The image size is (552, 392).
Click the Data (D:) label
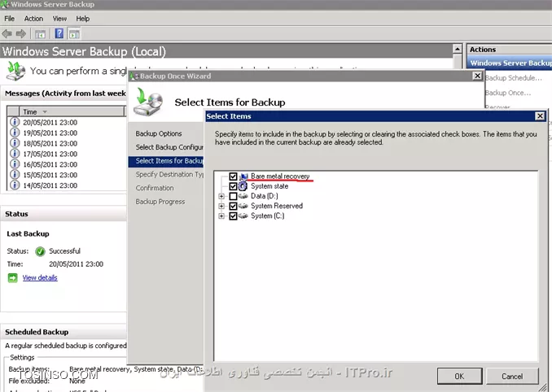[x=265, y=196]
